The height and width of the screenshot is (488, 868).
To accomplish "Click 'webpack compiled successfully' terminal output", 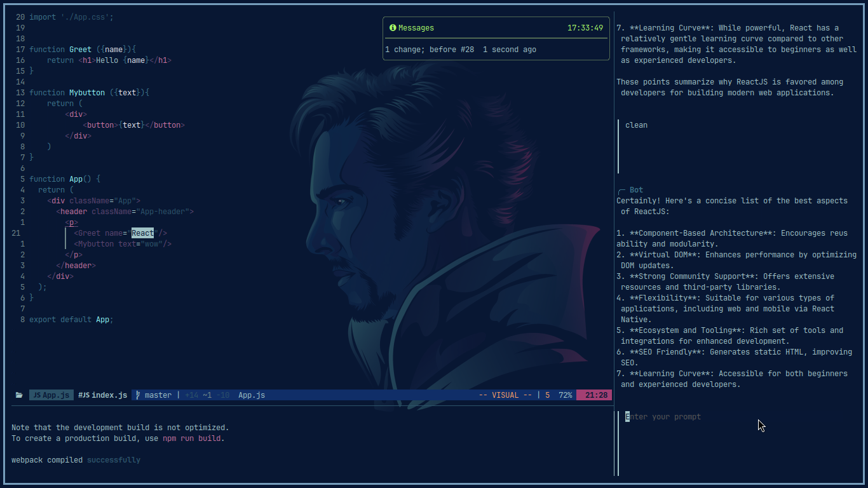I will (76, 460).
